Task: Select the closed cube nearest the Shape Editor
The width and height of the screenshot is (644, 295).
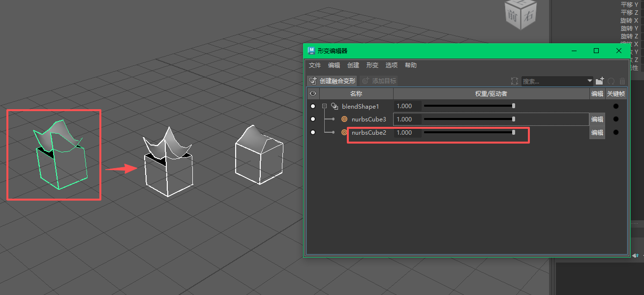Action: (x=259, y=154)
